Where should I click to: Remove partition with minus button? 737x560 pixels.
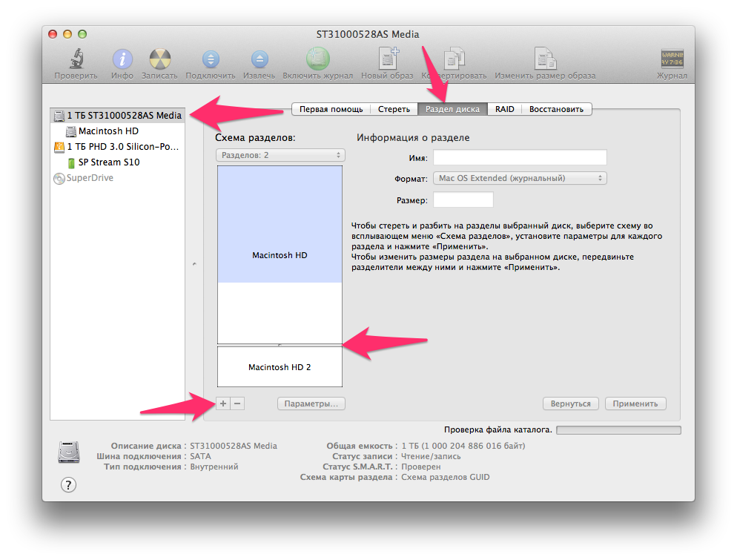point(237,403)
